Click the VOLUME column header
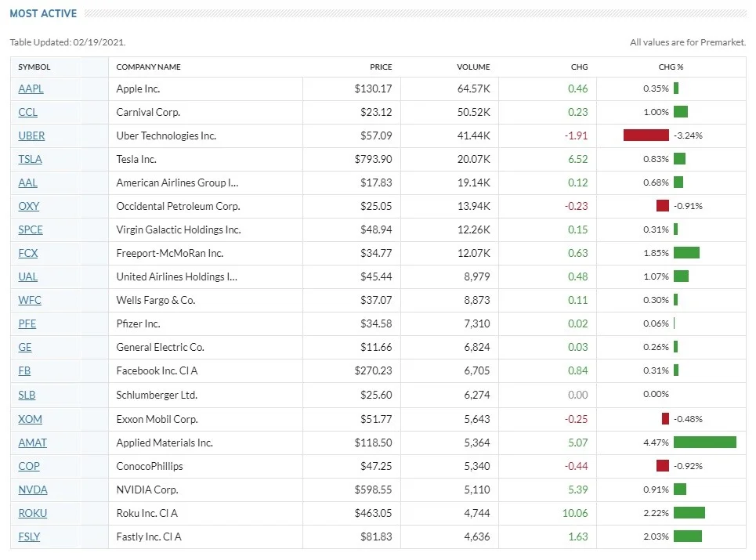756x560 pixels. [x=473, y=67]
